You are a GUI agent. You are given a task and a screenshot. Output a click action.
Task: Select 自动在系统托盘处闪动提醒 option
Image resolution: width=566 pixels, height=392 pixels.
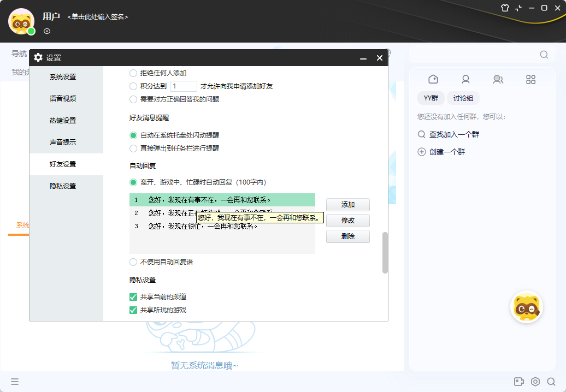coord(133,135)
